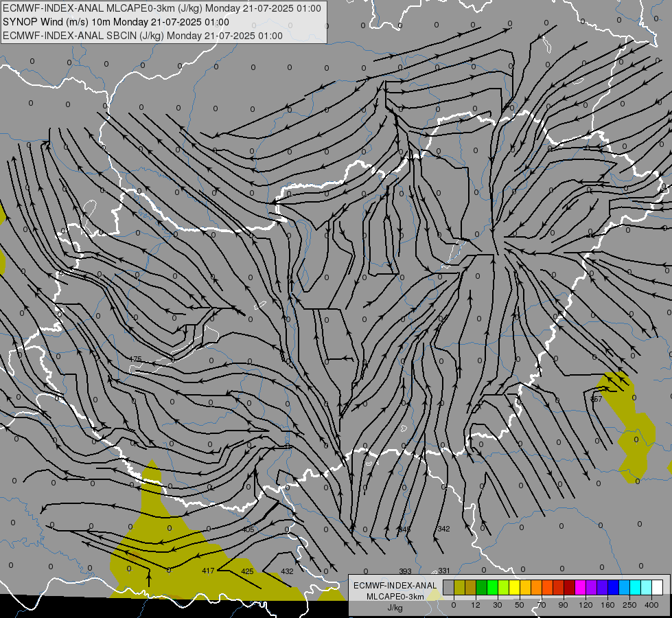Click legend scale value 120
The width and height of the screenshot is (672, 618).
[586, 605]
